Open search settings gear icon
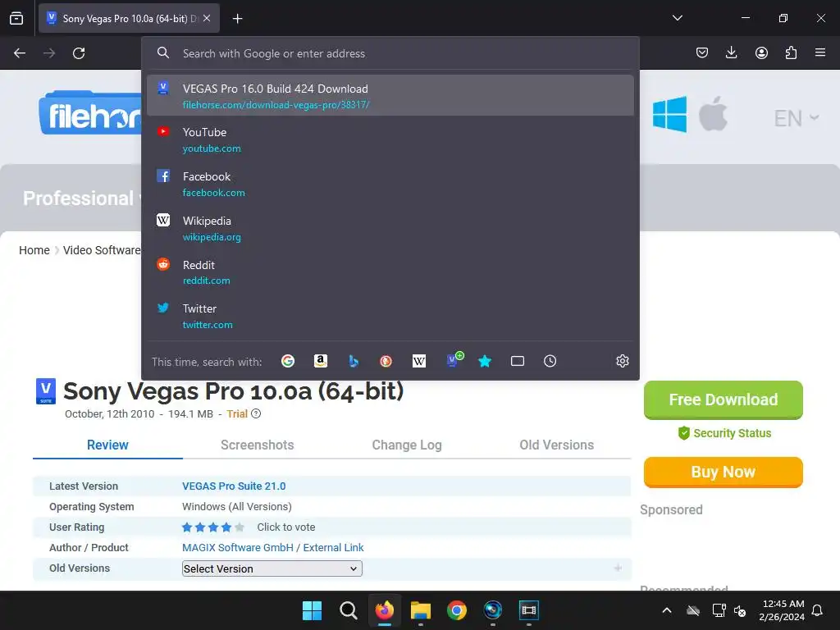840x630 pixels. [622, 361]
